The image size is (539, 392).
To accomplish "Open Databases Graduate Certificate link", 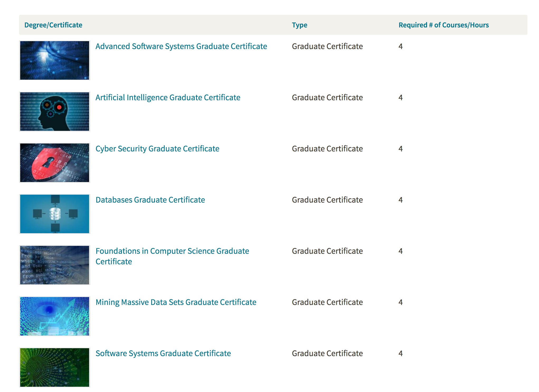I will point(150,200).
